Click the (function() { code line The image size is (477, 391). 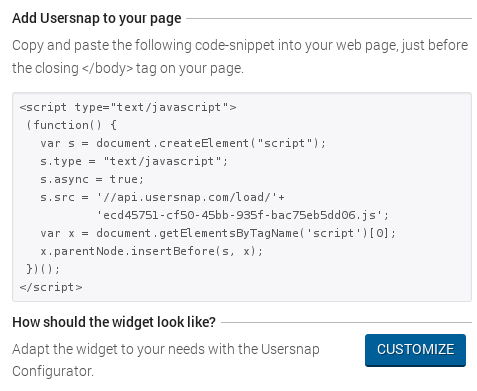pyautogui.click(x=71, y=125)
